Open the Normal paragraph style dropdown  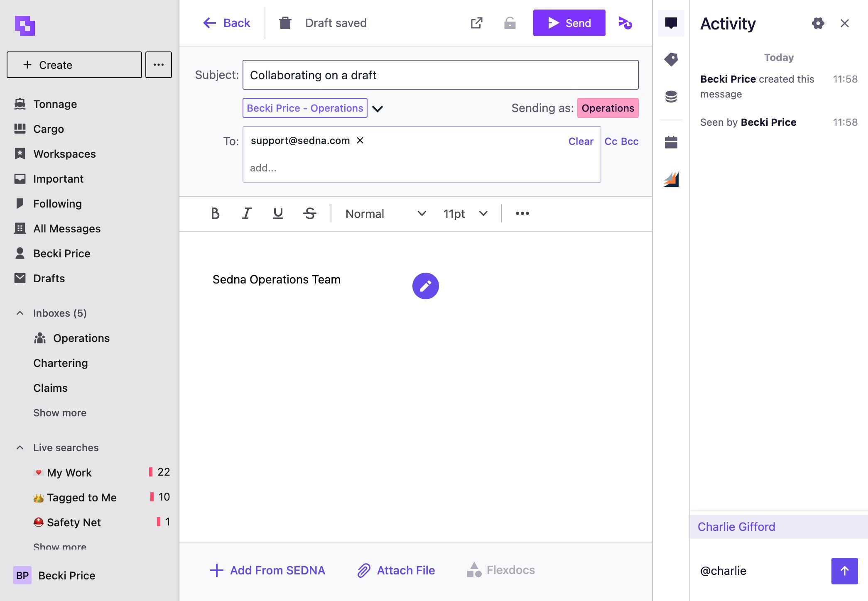click(386, 214)
